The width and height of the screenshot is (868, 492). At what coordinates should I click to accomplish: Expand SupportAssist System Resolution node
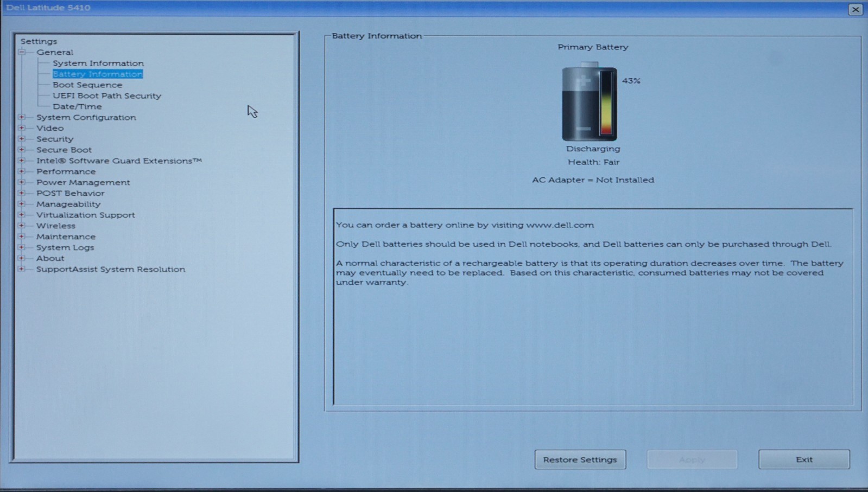(x=22, y=269)
